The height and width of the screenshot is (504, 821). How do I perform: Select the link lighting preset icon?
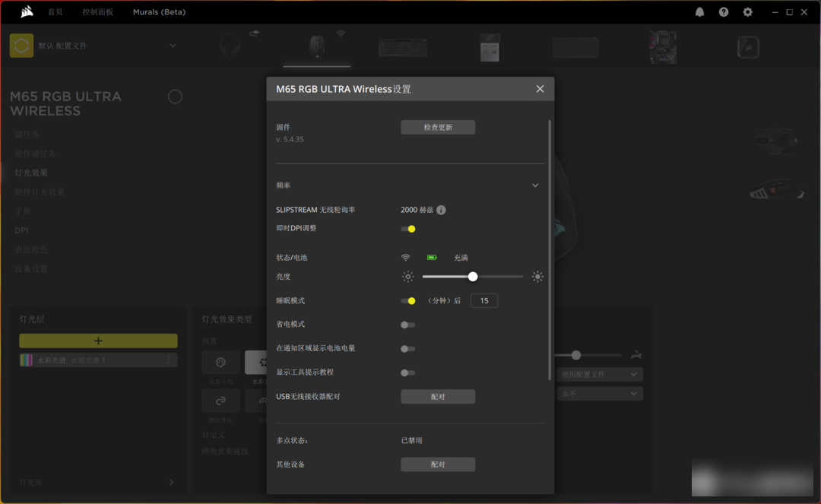coord(220,401)
